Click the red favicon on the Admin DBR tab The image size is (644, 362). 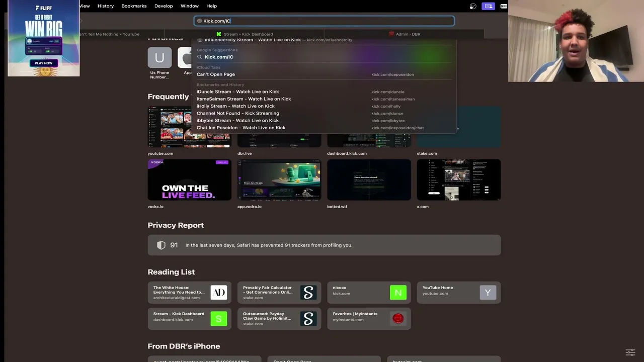tap(391, 34)
